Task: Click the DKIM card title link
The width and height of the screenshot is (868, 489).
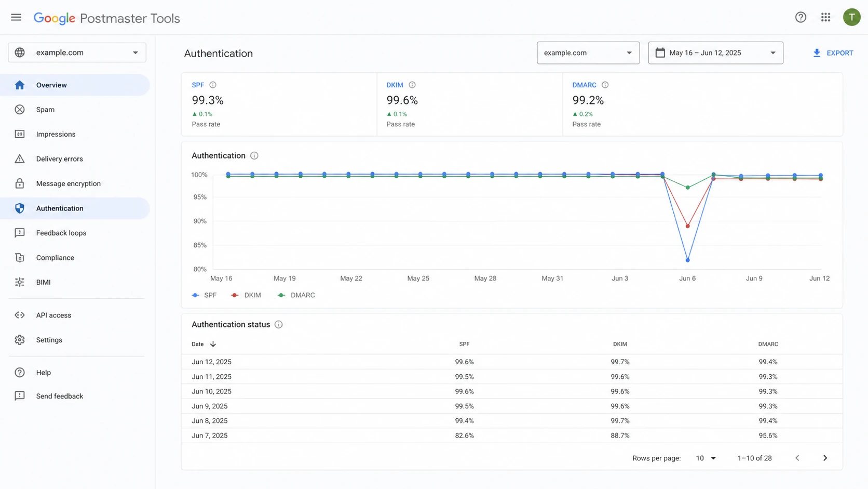Action: point(395,85)
